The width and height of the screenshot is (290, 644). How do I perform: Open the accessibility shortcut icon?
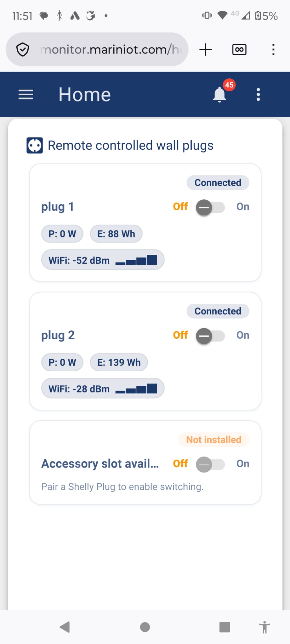tap(264, 627)
